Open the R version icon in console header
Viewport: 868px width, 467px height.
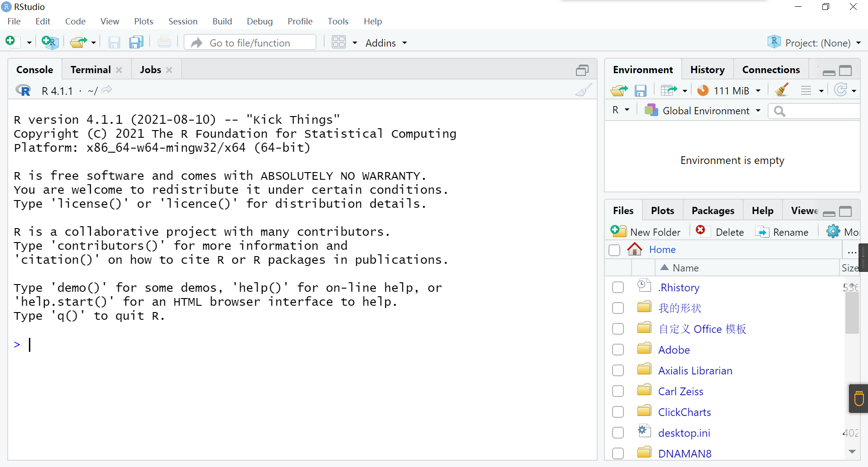[23, 90]
